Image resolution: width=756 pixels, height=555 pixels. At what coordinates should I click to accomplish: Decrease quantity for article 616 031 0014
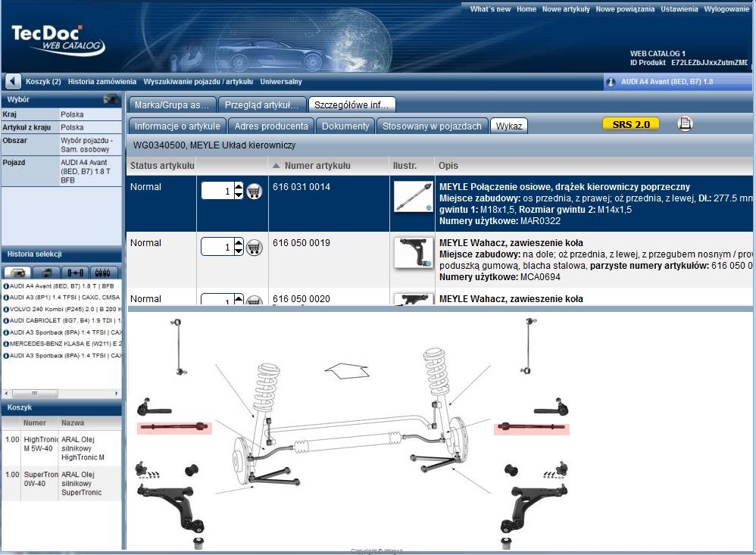pyautogui.click(x=239, y=195)
